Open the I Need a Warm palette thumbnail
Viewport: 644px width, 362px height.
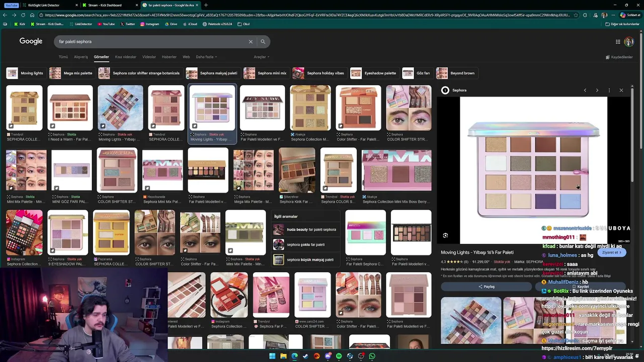pos(70,108)
